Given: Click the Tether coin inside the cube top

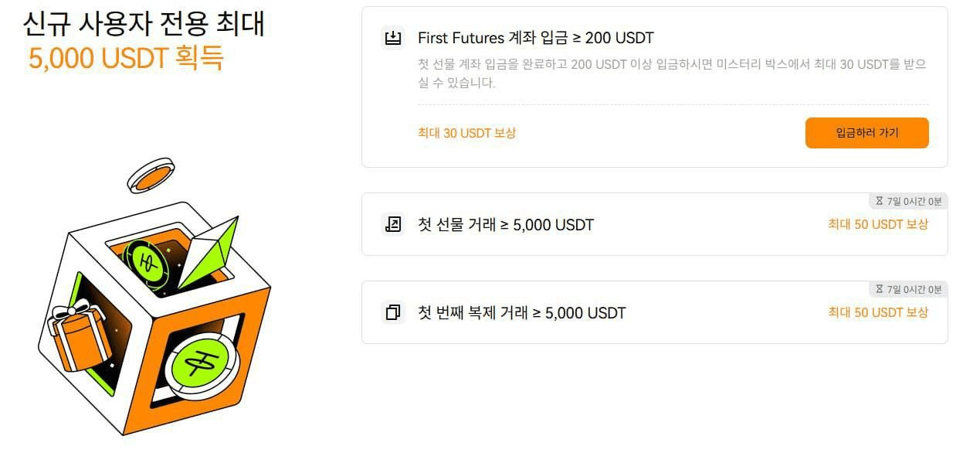Looking at the screenshot, I should 148,260.
